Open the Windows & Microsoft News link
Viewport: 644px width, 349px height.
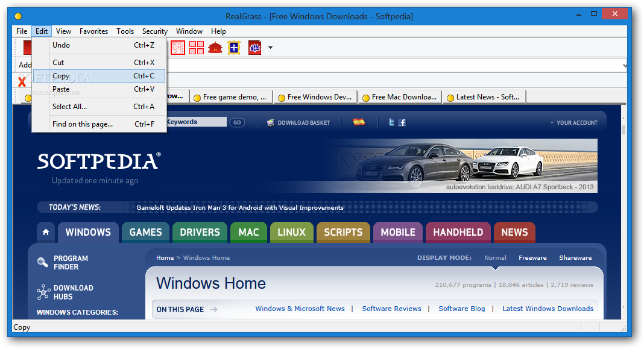tap(300, 309)
